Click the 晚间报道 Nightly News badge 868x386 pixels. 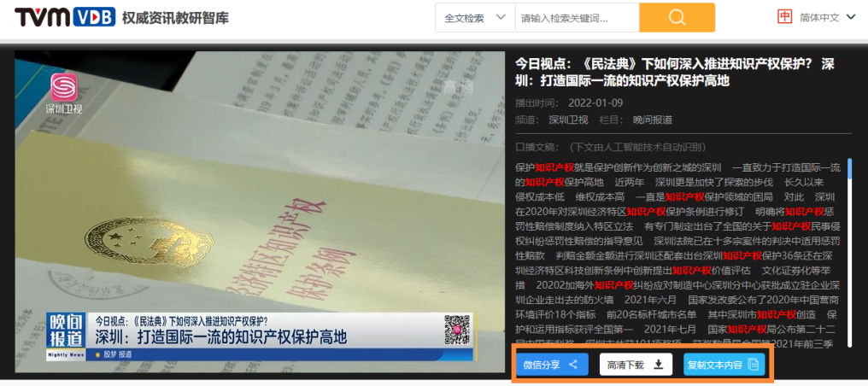[66, 336]
